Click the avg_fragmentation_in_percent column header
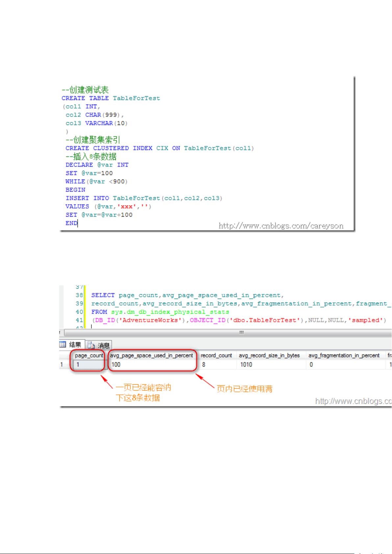Screen dimensions: 392x554 [344, 355]
